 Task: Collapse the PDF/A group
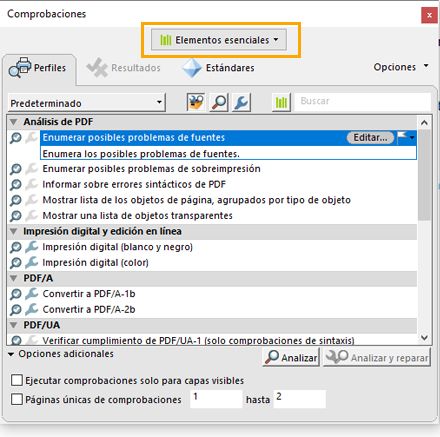(14, 278)
